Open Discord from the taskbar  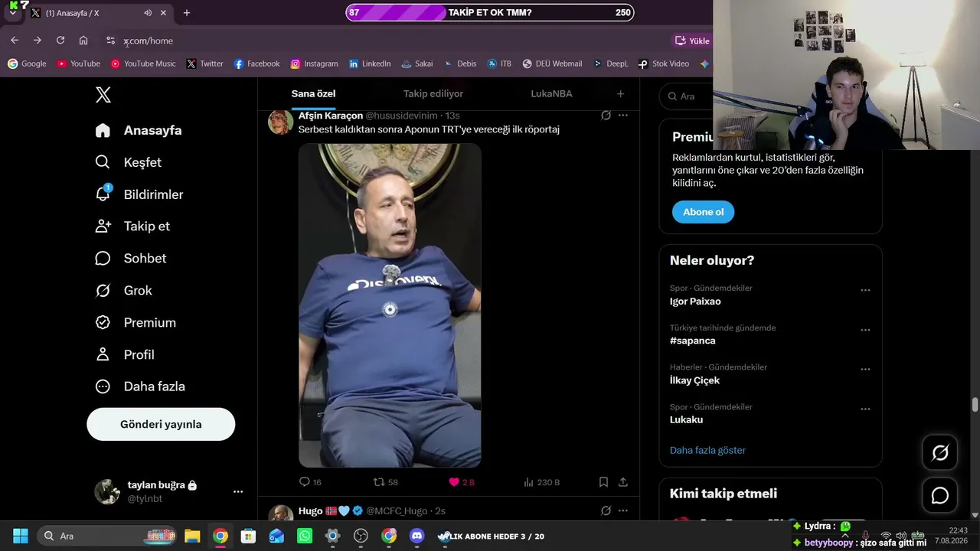coord(417,536)
